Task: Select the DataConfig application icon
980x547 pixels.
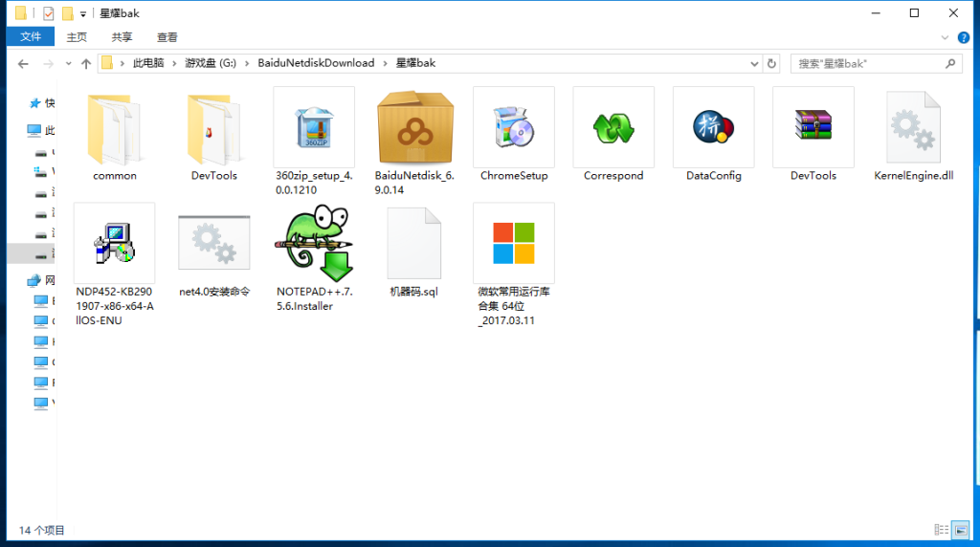Action: pyautogui.click(x=713, y=127)
